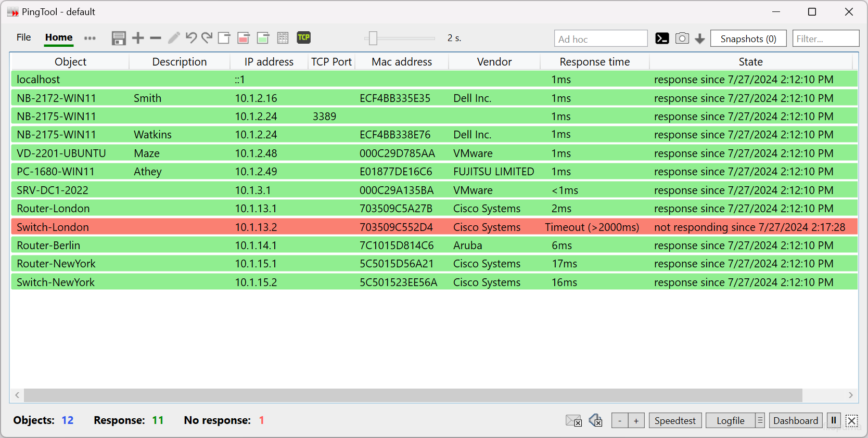Toggle the sound alert speaker icon
The width and height of the screenshot is (868, 438).
coord(596,420)
